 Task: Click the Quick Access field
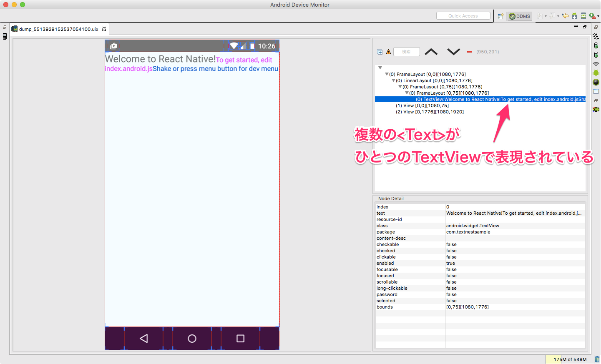pos(463,15)
